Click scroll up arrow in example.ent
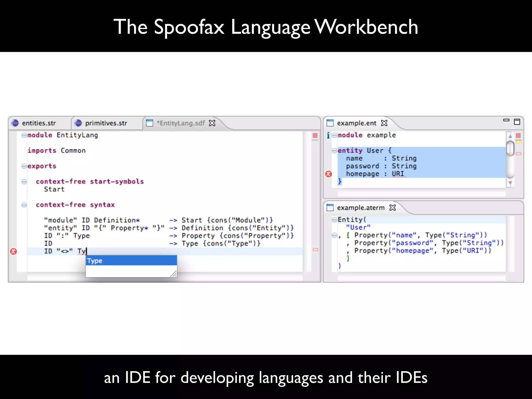This screenshot has height=399, width=532. tap(510, 136)
